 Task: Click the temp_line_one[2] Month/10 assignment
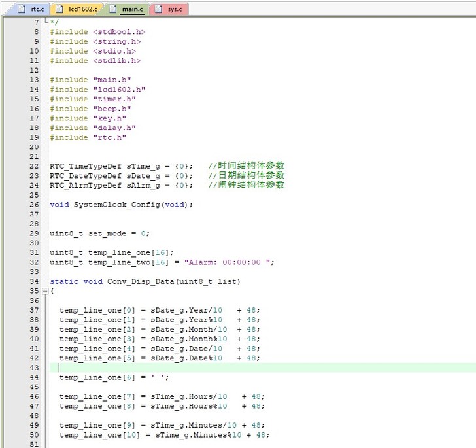pyautogui.click(x=160, y=329)
